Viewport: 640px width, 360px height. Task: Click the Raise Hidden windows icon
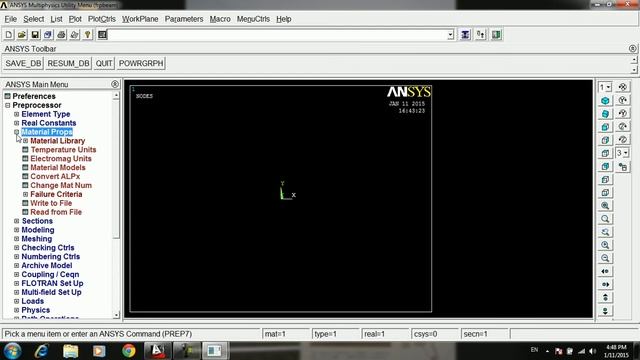(465, 35)
